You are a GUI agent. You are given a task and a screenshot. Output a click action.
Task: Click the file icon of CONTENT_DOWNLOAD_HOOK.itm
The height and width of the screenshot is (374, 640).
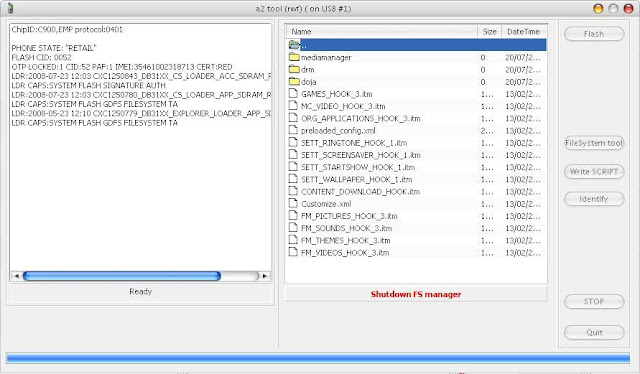pos(293,191)
